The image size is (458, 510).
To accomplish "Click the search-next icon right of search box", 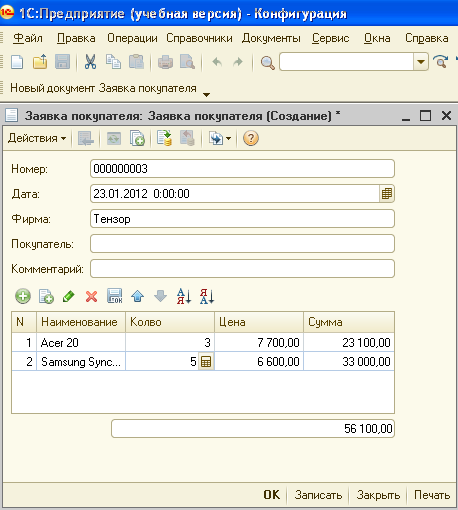I will point(441,62).
